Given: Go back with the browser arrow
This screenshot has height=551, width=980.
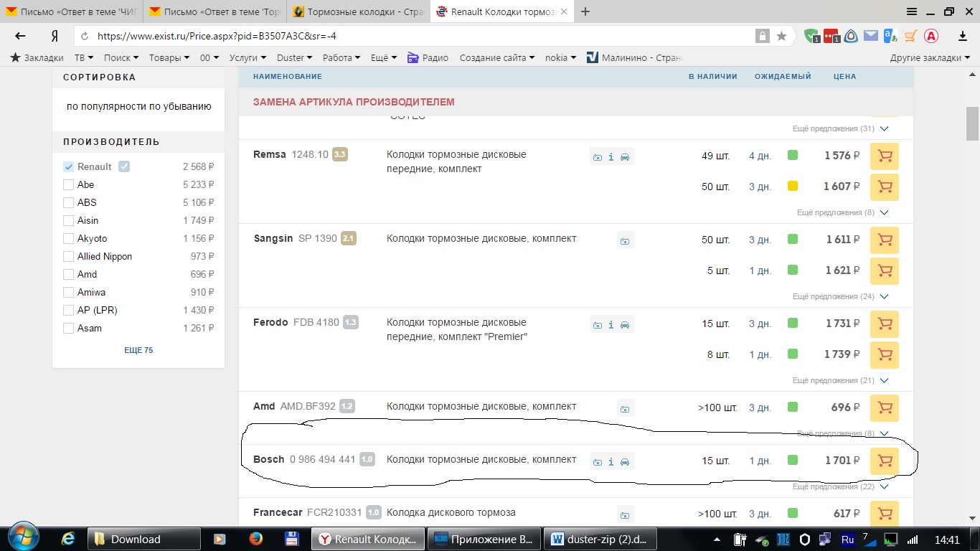Looking at the screenshot, I should 20,36.
